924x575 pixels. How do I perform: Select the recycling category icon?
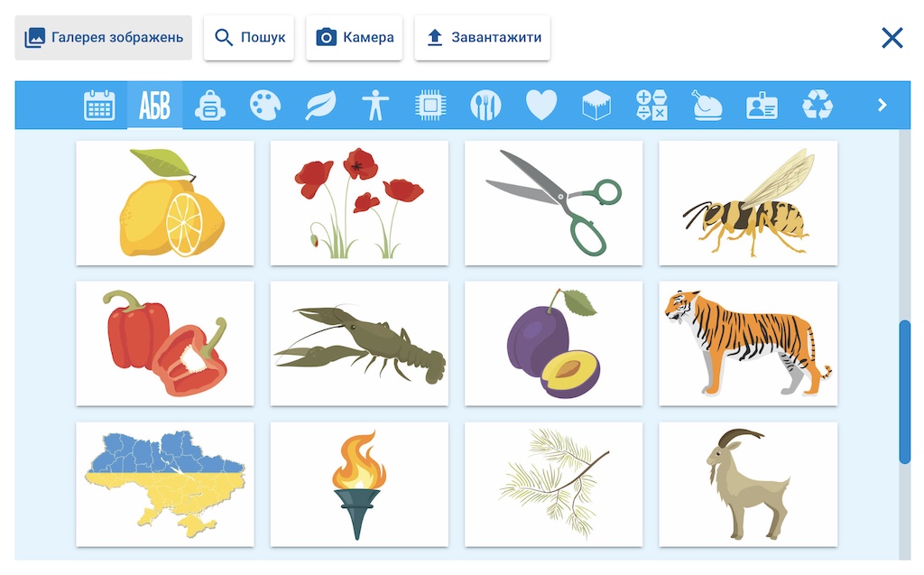818,106
